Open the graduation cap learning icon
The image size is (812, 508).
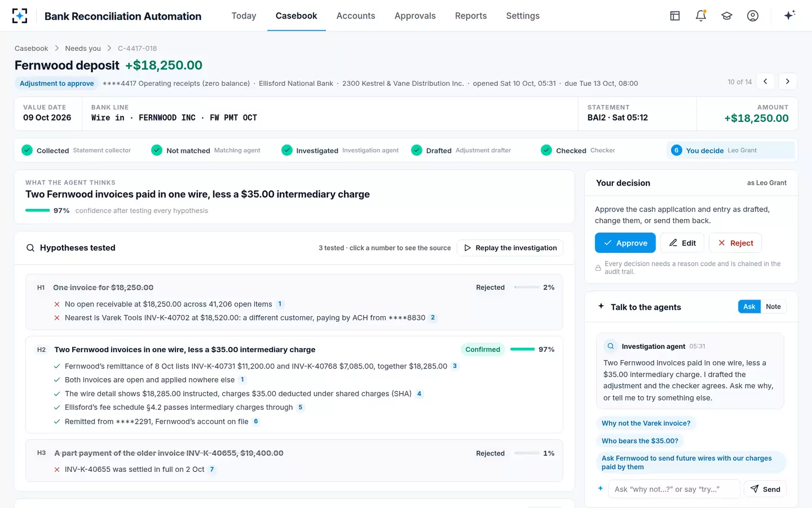tap(727, 16)
